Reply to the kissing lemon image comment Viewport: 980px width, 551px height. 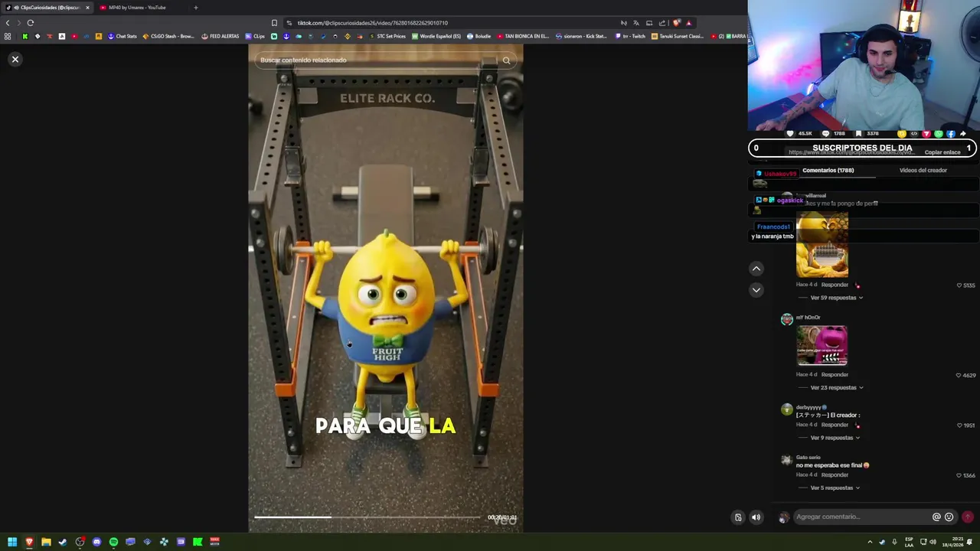[x=835, y=285]
